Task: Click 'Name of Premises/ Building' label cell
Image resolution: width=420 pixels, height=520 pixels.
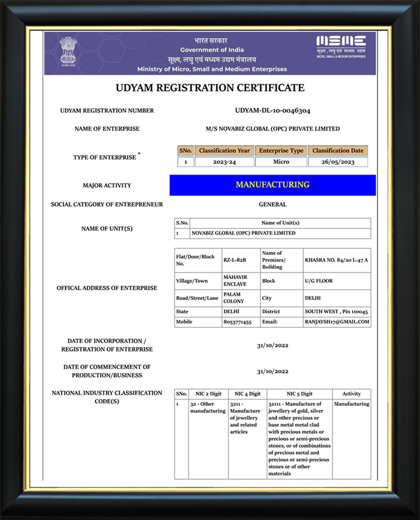Action: tap(282, 260)
